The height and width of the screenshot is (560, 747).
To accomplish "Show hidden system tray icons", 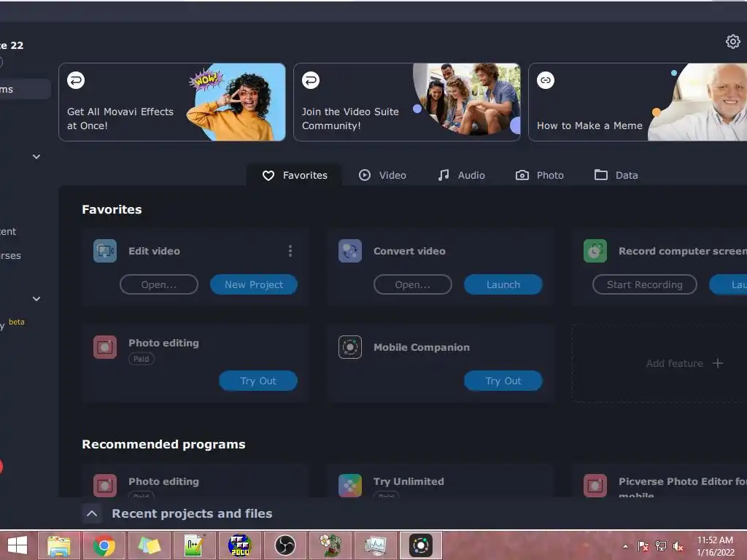I will 625,546.
